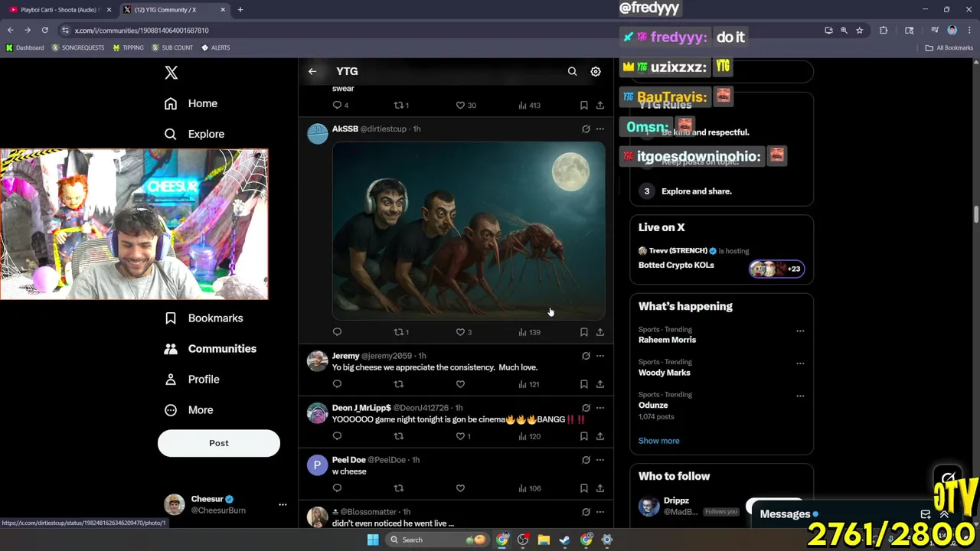The height and width of the screenshot is (551, 980).
Task: Click the X logo in sidebar
Action: pyautogui.click(x=171, y=73)
